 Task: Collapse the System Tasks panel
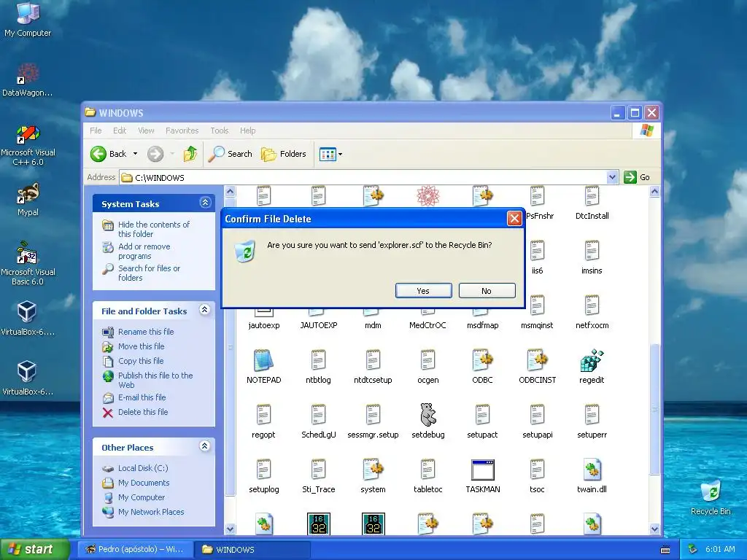tap(205, 203)
